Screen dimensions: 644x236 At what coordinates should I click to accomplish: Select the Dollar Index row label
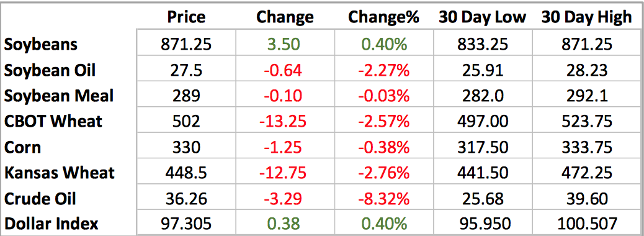coord(51,224)
